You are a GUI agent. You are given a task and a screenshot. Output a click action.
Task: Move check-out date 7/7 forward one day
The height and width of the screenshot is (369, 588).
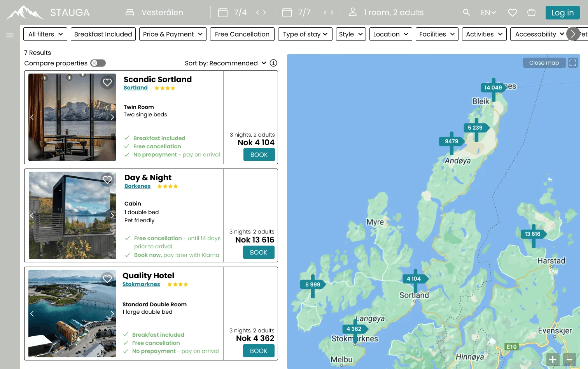pyautogui.click(x=332, y=12)
